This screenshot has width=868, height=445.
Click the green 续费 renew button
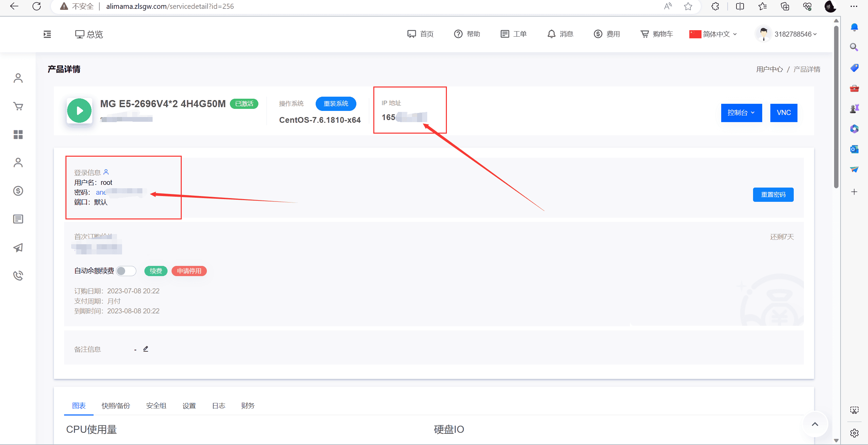156,271
